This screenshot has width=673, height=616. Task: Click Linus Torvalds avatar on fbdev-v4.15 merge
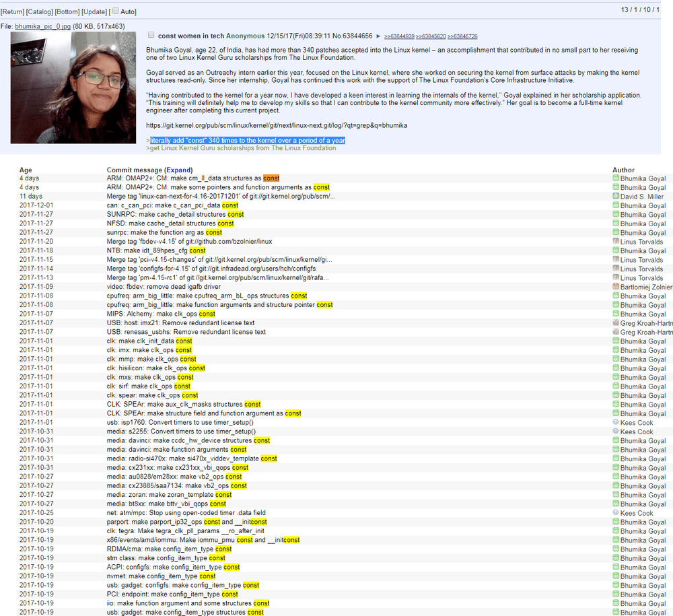616,241
